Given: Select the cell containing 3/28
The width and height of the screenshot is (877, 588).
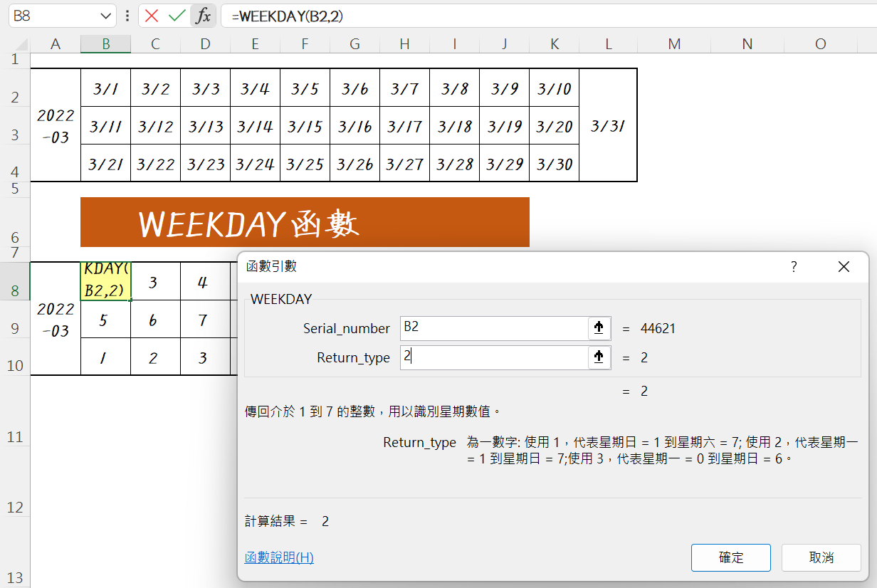Looking at the screenshot, I should 455,164.
